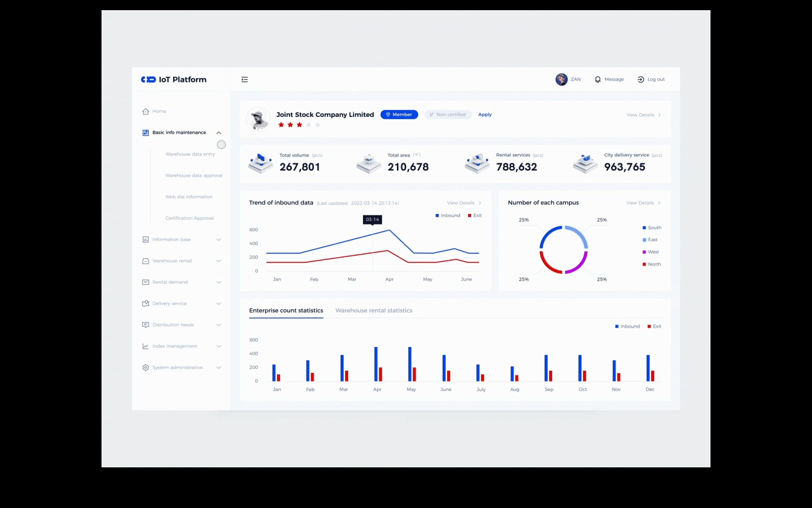Click the Joint Stock Company Limited title
Screen dimensions: 812x508
coord(325,115)
